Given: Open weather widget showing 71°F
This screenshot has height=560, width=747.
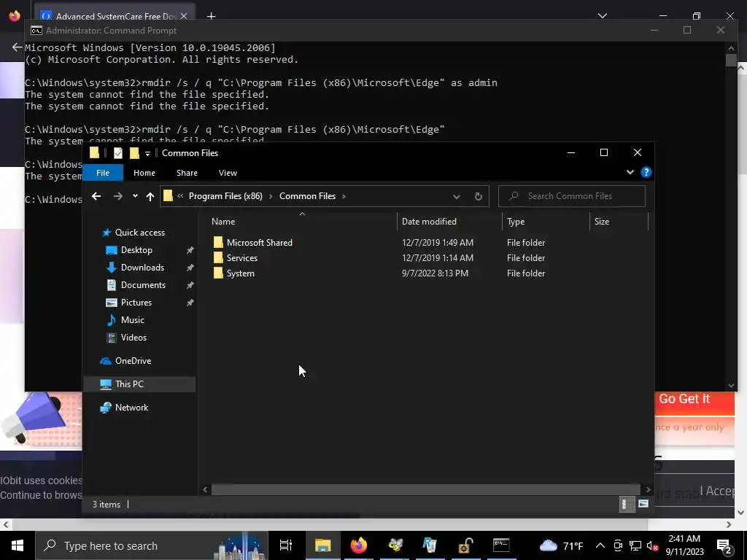Looking at the screenshot, I should coord(562,545).
